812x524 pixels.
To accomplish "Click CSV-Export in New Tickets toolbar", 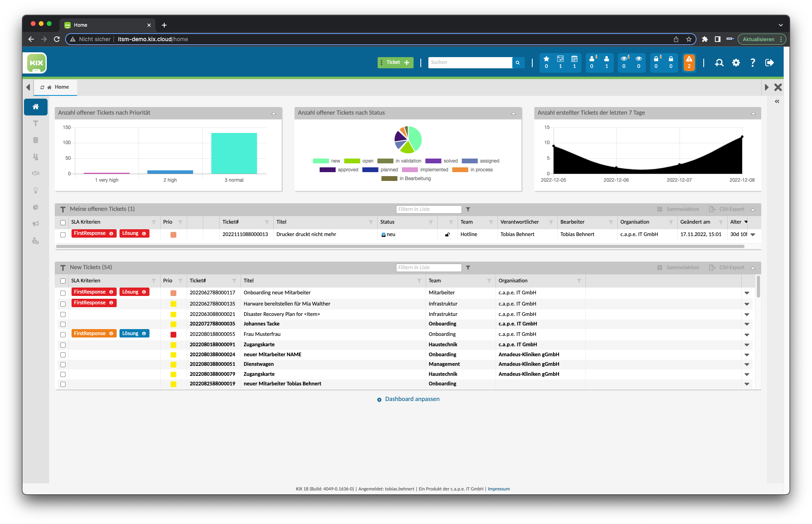I will coord(731,267).
